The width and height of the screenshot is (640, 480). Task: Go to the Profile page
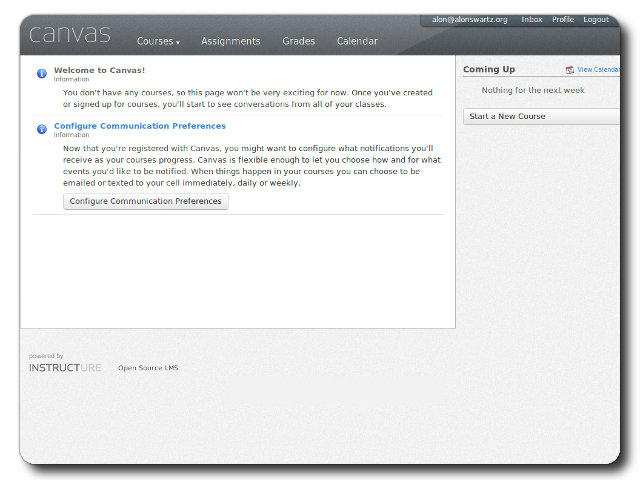[563, 20]
